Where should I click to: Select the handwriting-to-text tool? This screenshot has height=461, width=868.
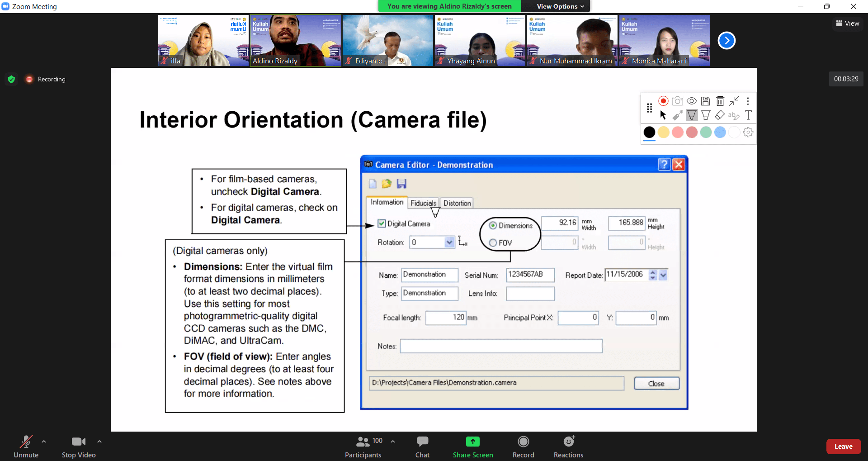coord(734,115)
